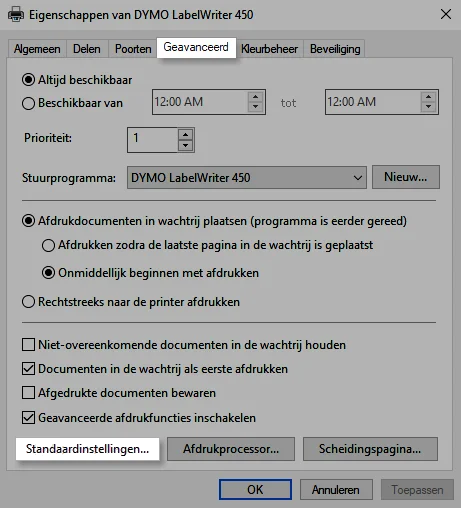Click the 'Standaardinstellingen...' button

tap(87, 449)
